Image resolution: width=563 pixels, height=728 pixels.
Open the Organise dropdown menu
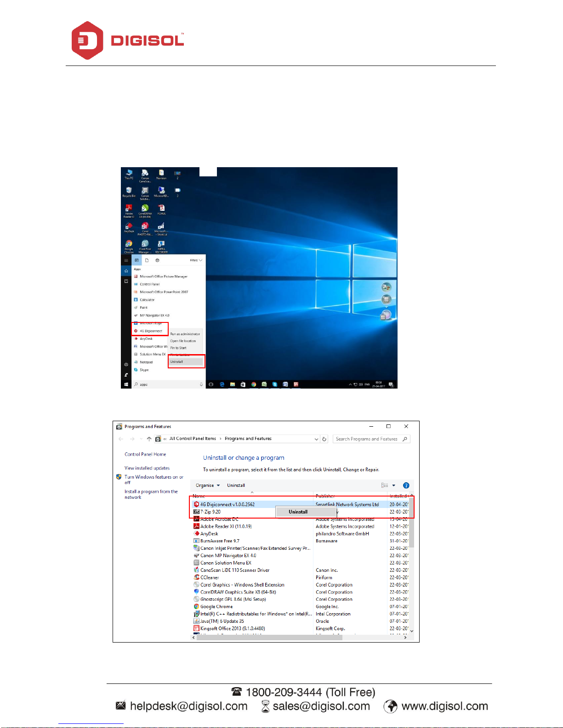click(208, 485)
